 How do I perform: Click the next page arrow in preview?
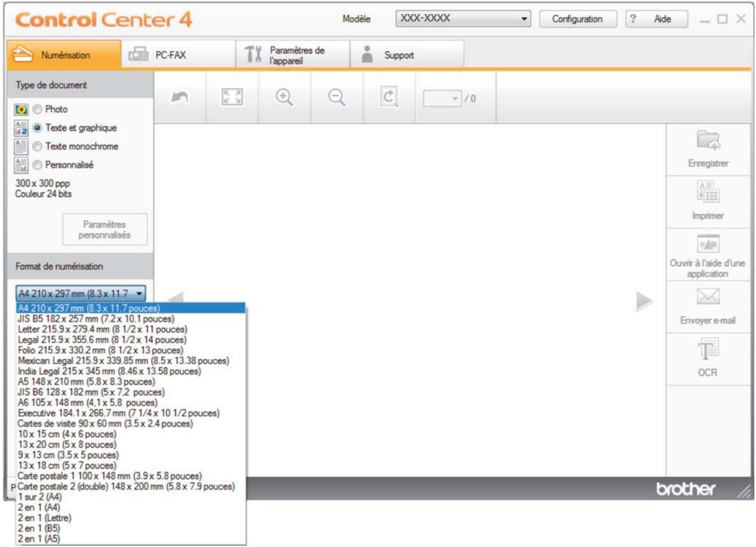click(643, 301)
